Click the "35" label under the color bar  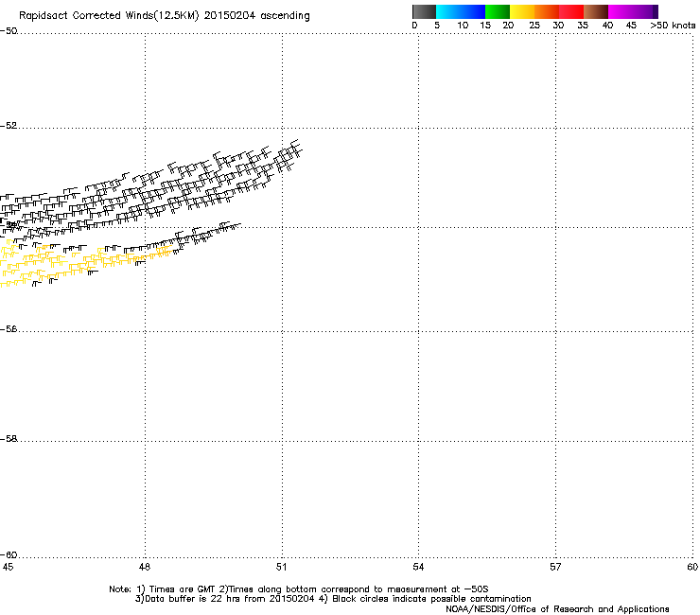[583, 26]
